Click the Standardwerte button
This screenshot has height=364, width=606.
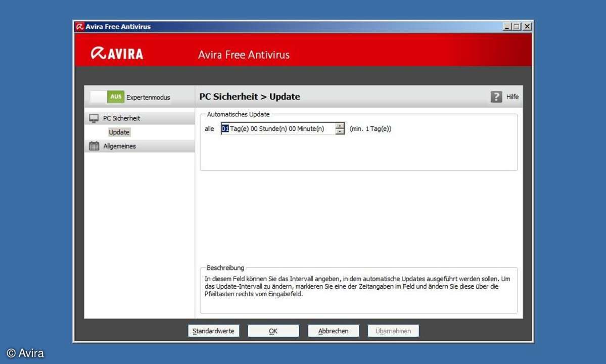[x=213, y=331]
